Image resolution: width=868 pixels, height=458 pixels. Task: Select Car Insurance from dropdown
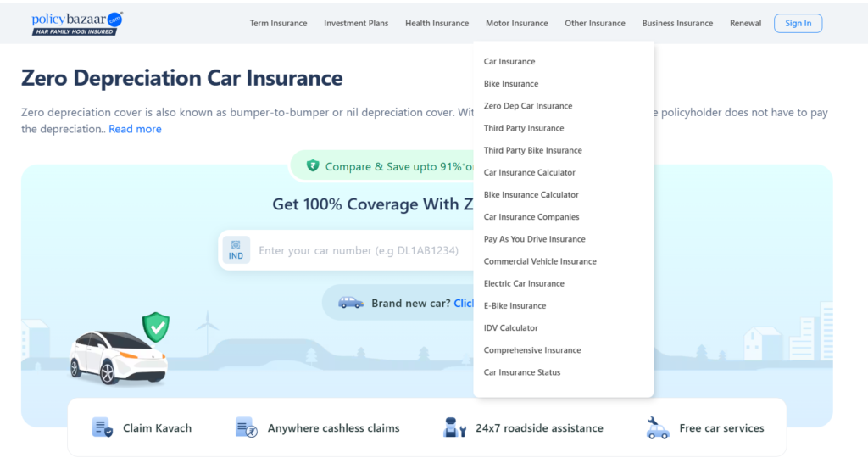(509, 61)
